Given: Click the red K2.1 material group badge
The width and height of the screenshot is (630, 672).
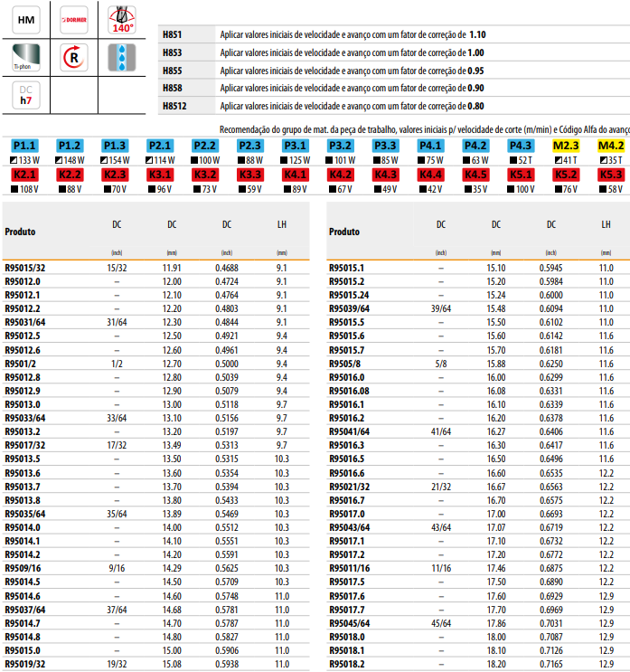Looking at the screenshot, I should (x=25, y=175).
